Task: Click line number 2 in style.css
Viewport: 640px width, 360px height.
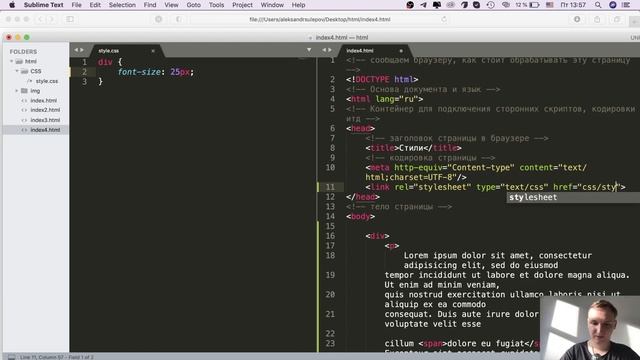Action: coord(84,72)
